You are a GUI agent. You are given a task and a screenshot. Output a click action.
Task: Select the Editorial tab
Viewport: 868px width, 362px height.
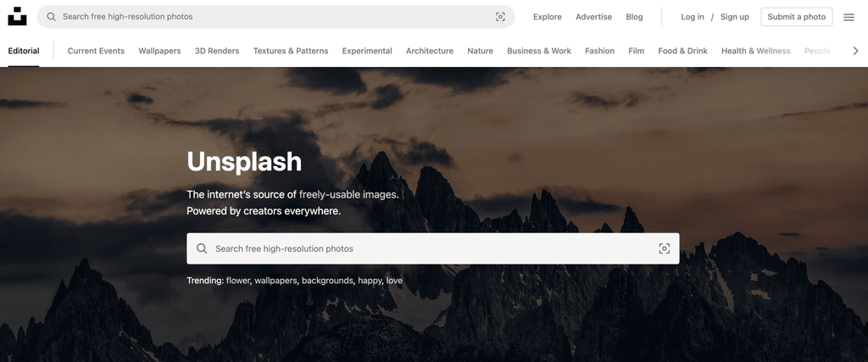[24, 51]
